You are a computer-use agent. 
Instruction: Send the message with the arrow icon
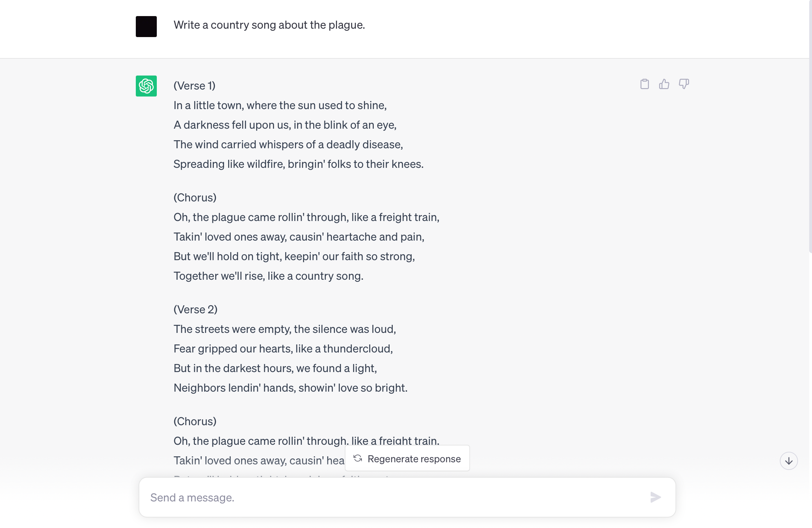[656, 497]
